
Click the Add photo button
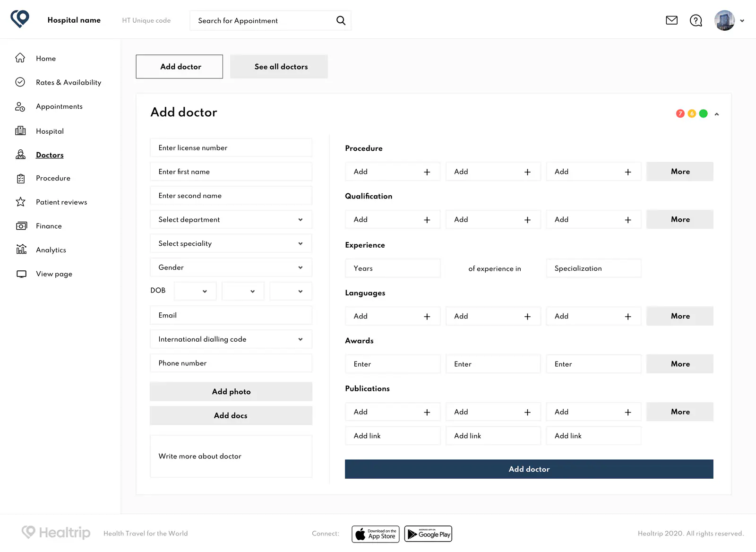click(x=231, y=391)
